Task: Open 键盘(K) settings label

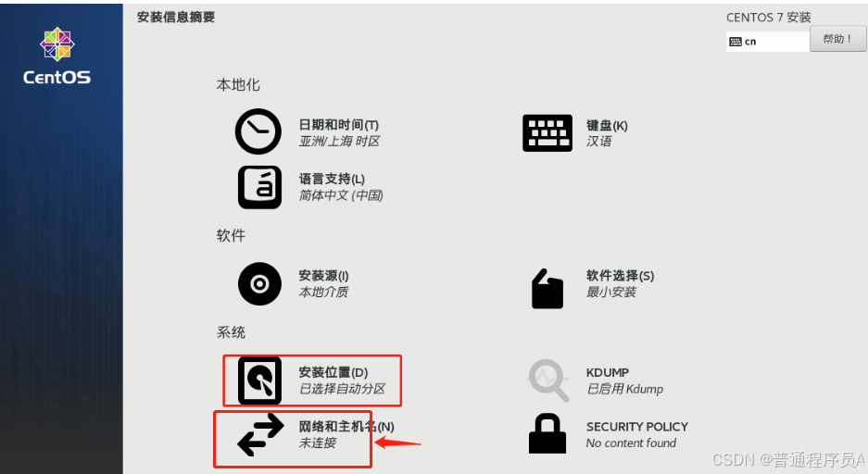Action: click(608, 126)
